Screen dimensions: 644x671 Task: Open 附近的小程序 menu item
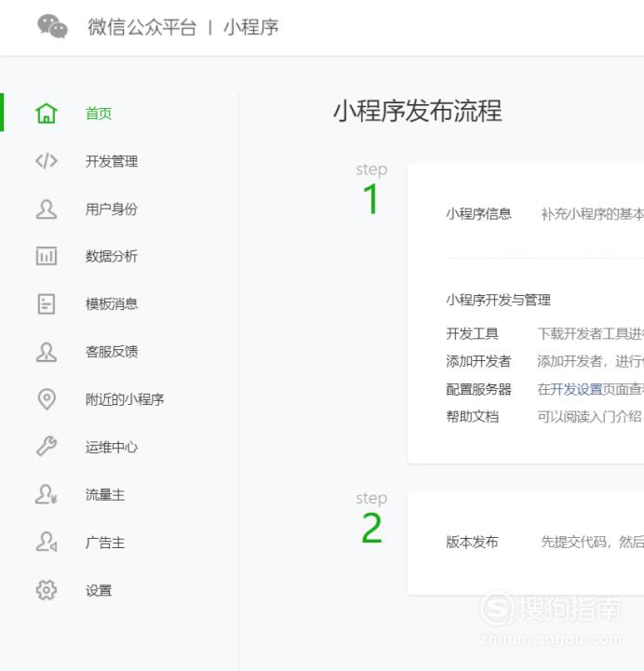[125, 399]
